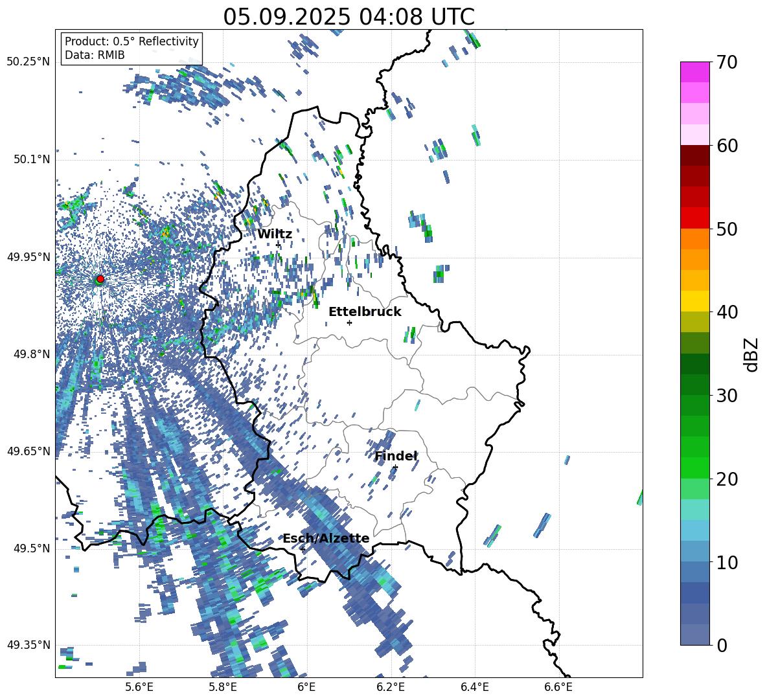Viewport: 767px width, 700px height.
Task: Click the dBZ colorbar axis label
Action: 751,354
